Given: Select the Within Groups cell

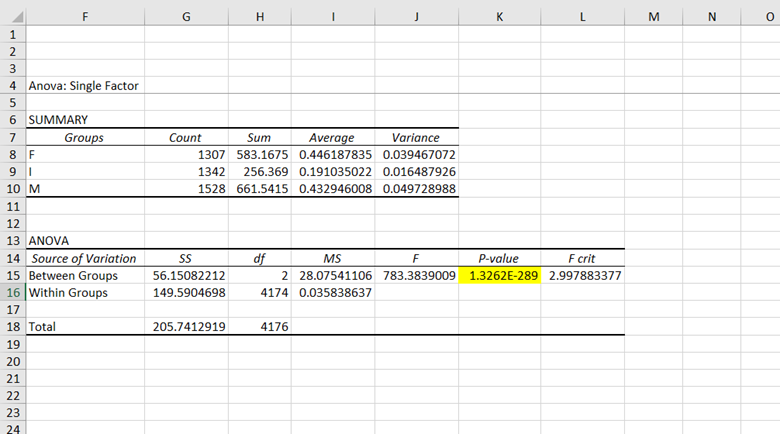Looking at the screenshot, I should coord(85,293).
